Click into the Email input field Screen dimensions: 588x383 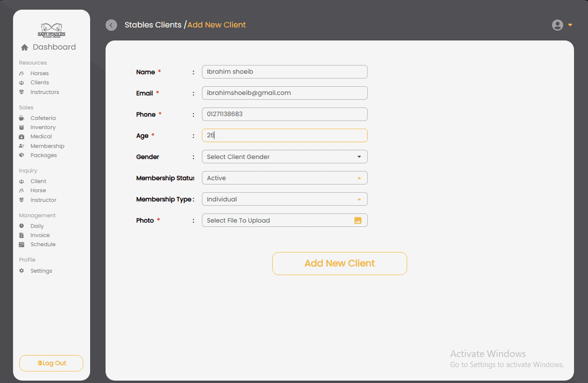(284, 93)
